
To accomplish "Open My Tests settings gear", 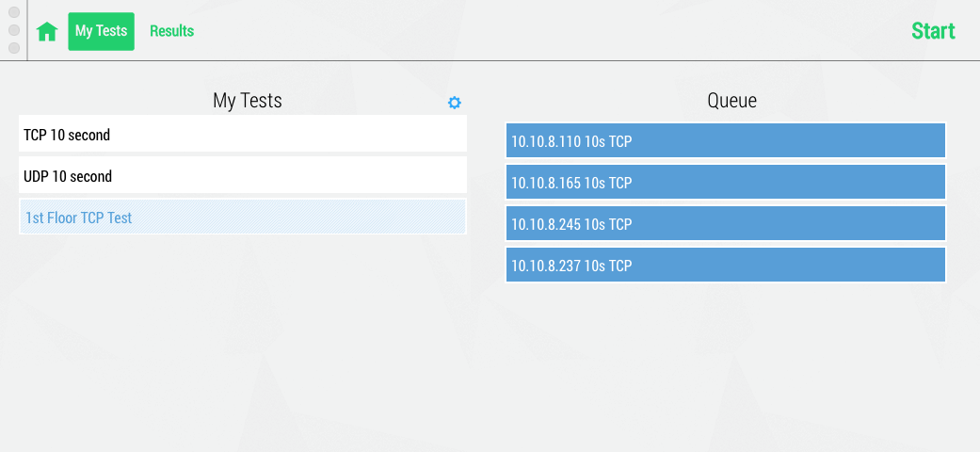I will 455,103.
